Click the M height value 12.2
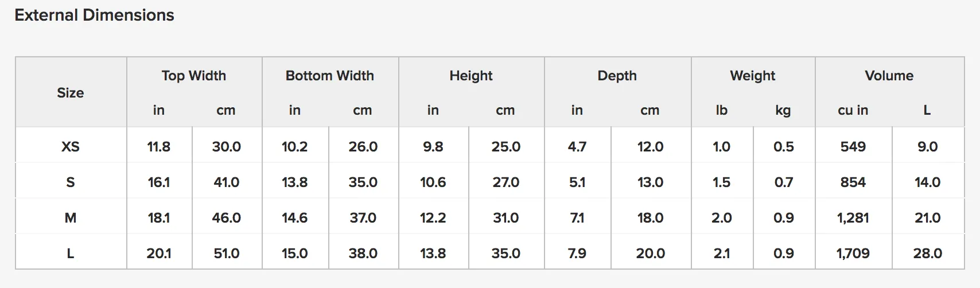 [x=433, y=217]
